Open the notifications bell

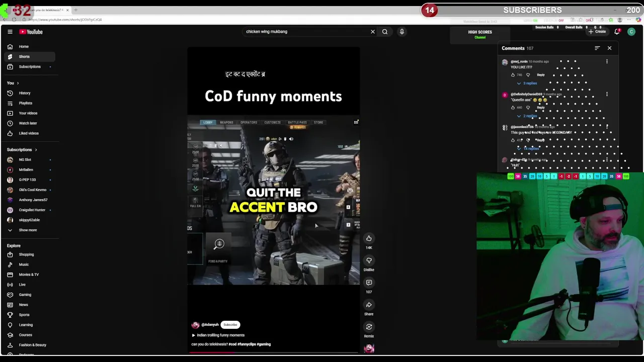pyautogui.click(x=617, y=32)
